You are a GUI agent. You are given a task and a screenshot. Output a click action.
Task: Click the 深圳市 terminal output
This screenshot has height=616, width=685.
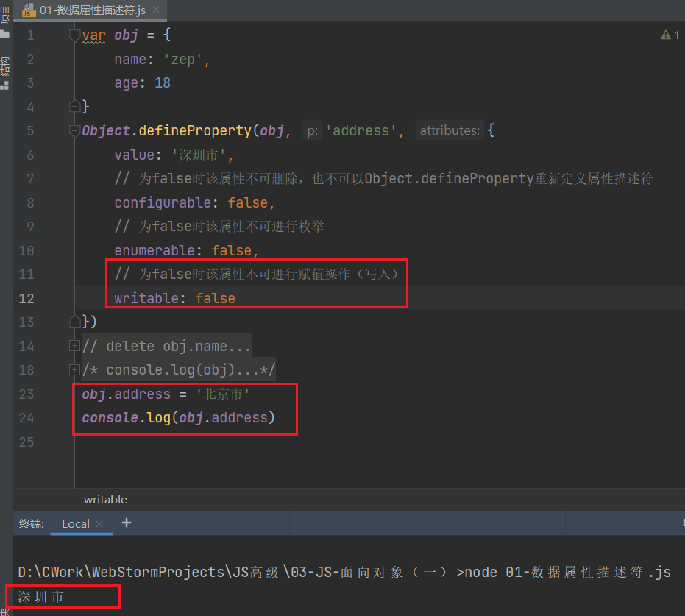click(40, 596)
